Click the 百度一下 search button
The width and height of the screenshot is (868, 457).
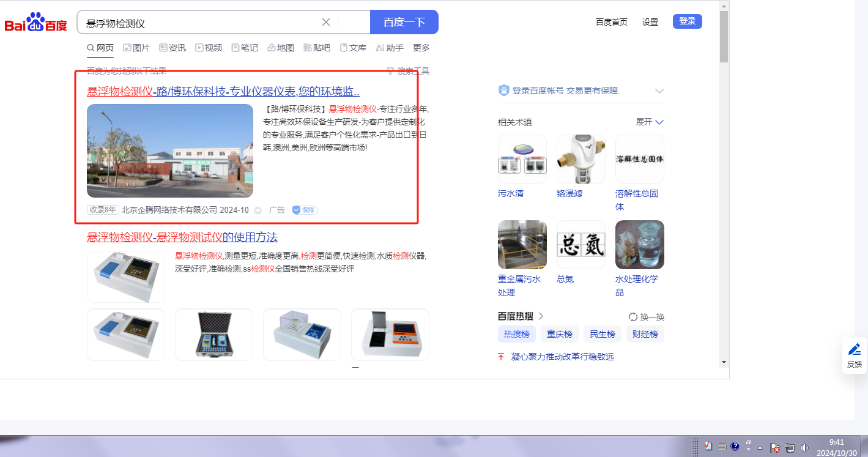point(404,22)
